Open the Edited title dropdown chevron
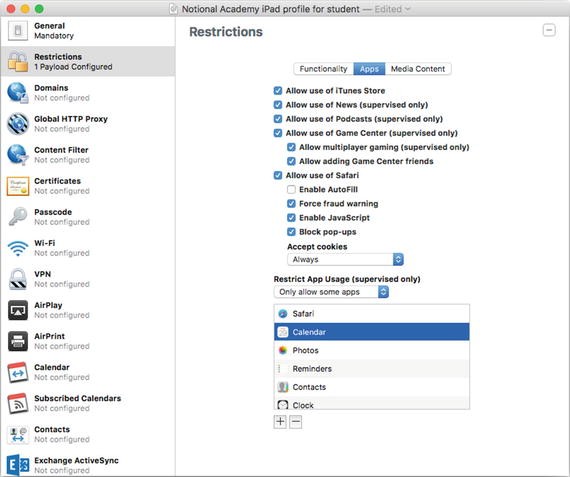570x477 pixels. point(408,9)
